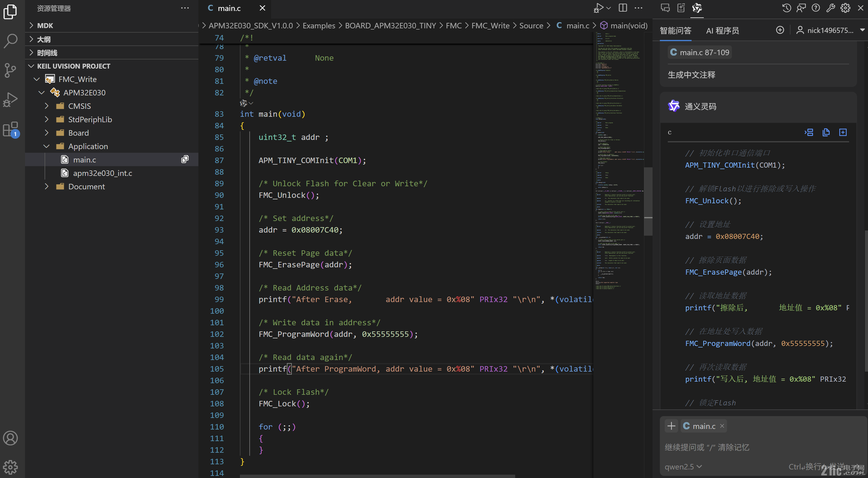Open Source Control view in activity bar

[10, 70]
